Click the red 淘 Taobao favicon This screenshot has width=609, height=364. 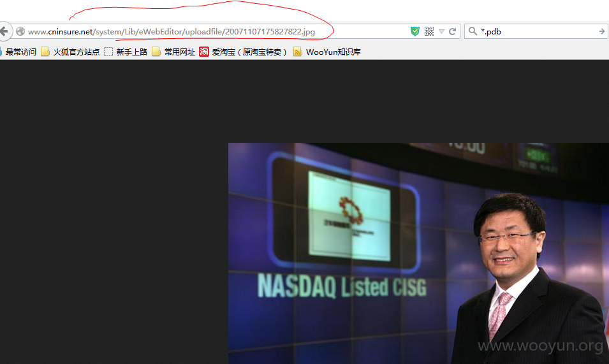[x=204, y=52]
